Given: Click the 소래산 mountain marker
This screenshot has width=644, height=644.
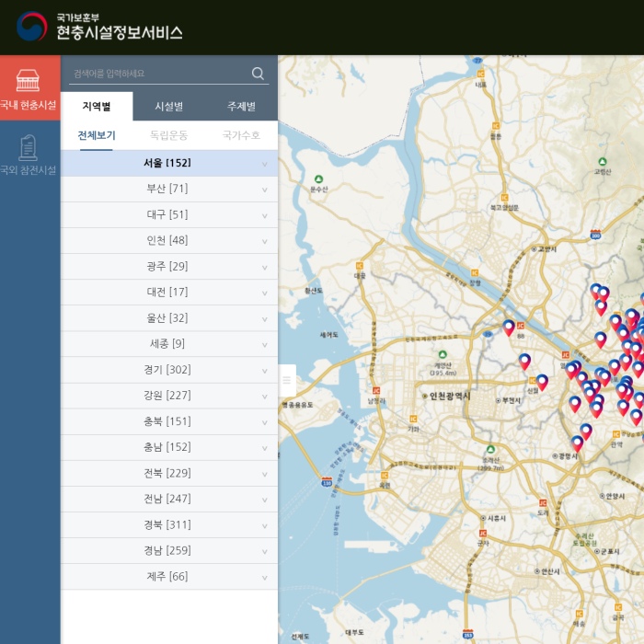Looking at the screenshot, I should pyautogui.click(x=490, y=449).
